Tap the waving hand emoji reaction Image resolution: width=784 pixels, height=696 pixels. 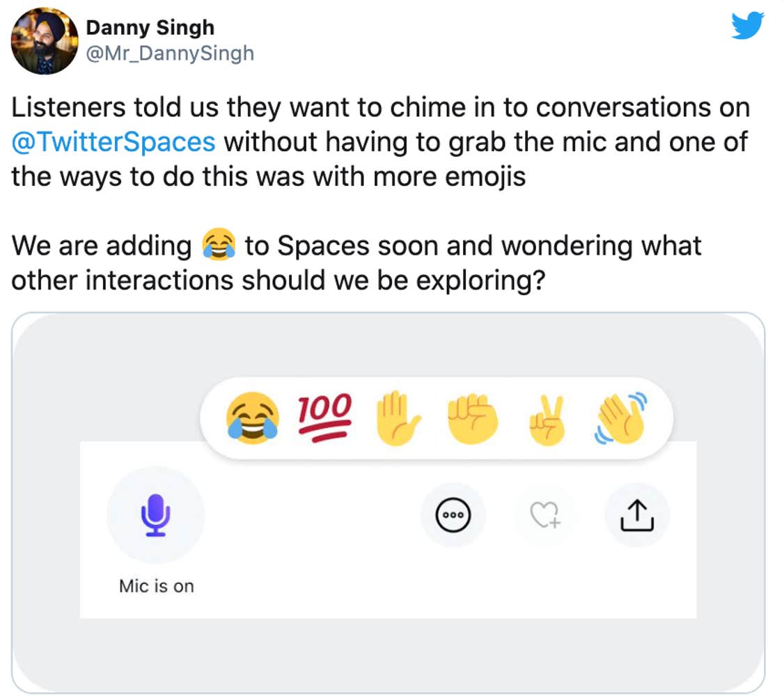(x=621, y=418)
